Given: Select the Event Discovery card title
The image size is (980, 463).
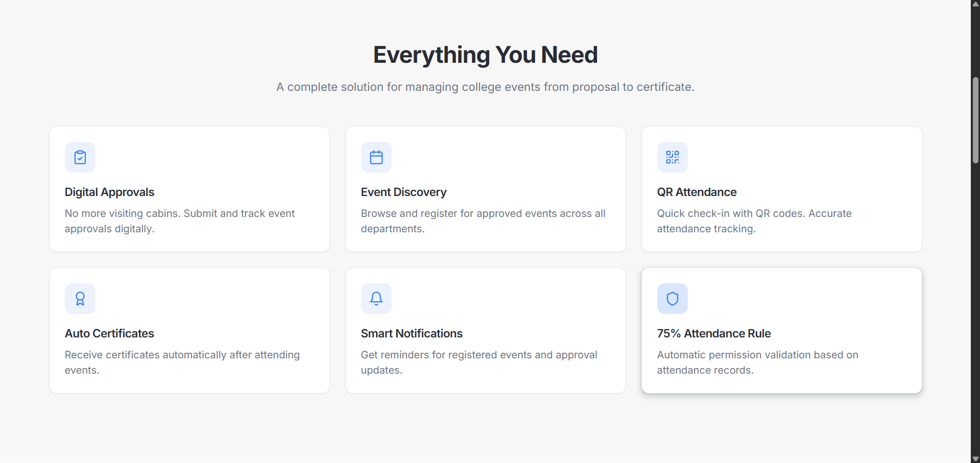Looking at the screenshot, I should (403, 192).
